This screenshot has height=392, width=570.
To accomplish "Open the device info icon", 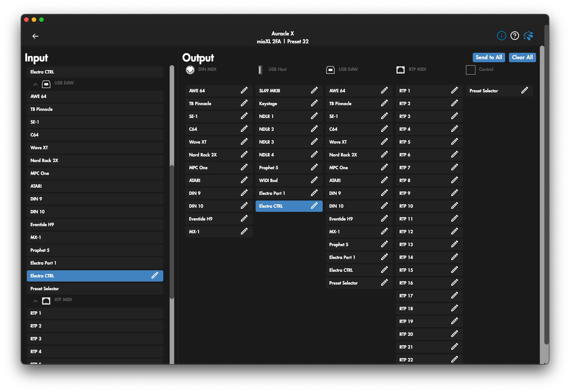I will (501, 35).
